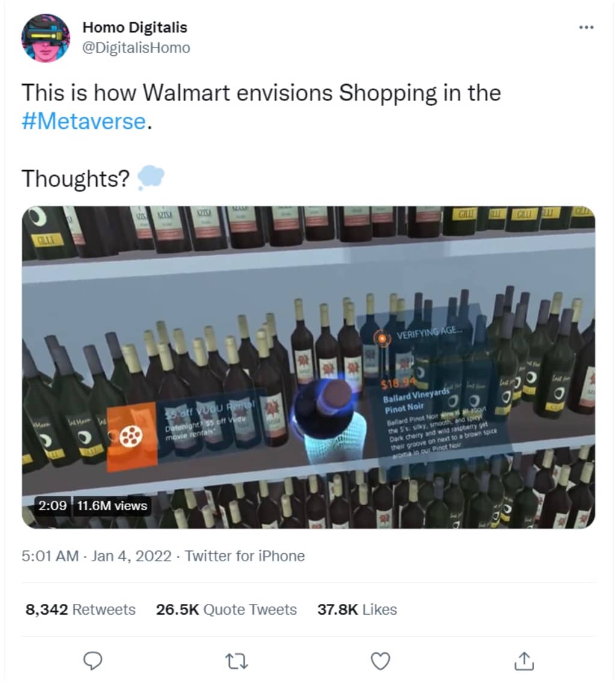This screenshot has width=616, height=682.
Task: Click the thought bubble emoji
Action: pyautogui.click(x=151, y=177)
